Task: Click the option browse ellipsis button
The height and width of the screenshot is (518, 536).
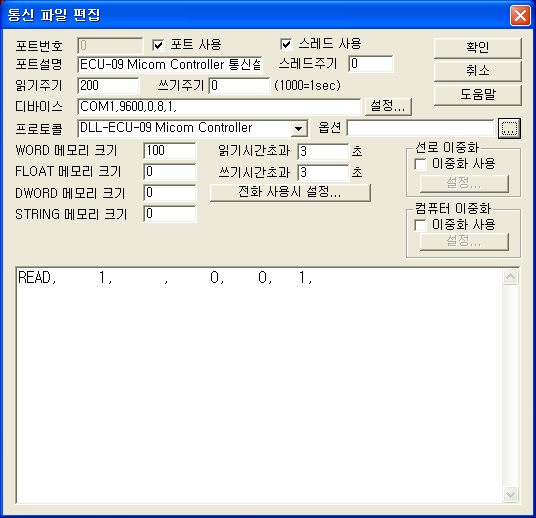Action: pos(509,128)
